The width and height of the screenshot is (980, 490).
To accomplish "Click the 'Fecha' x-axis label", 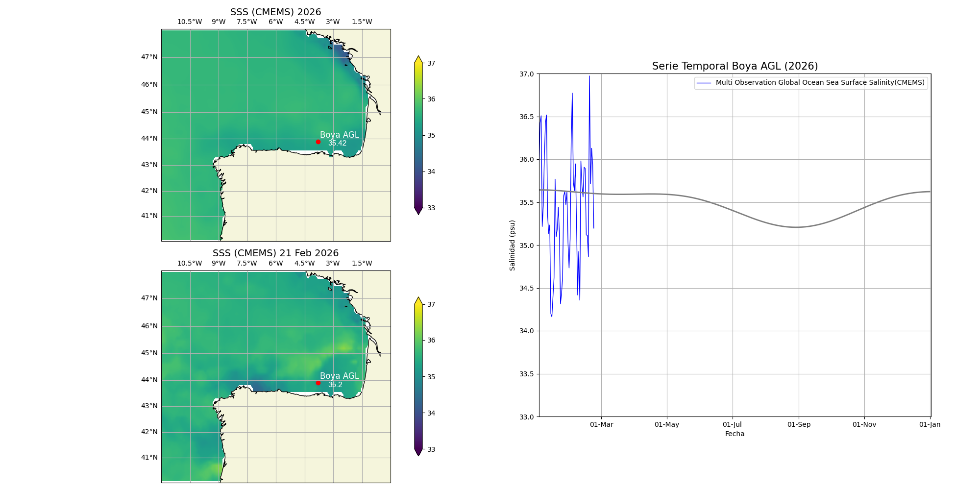I will pos(735,434).
